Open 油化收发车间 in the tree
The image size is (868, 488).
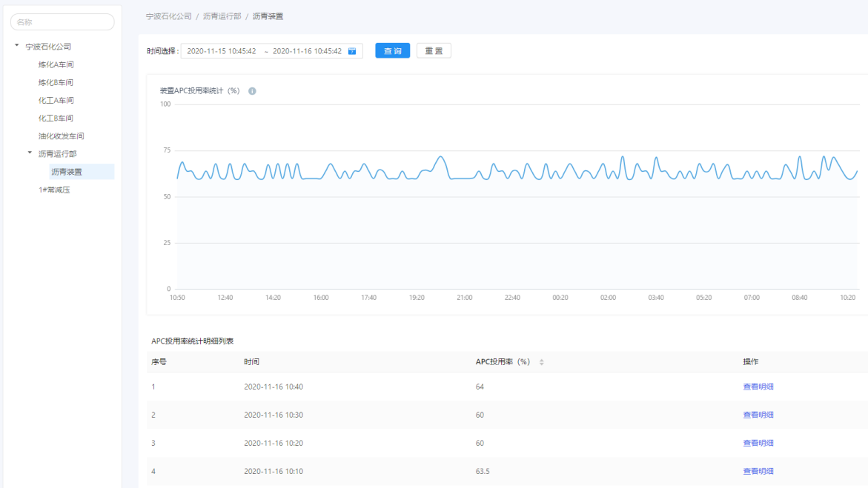[x=62, y=136]
